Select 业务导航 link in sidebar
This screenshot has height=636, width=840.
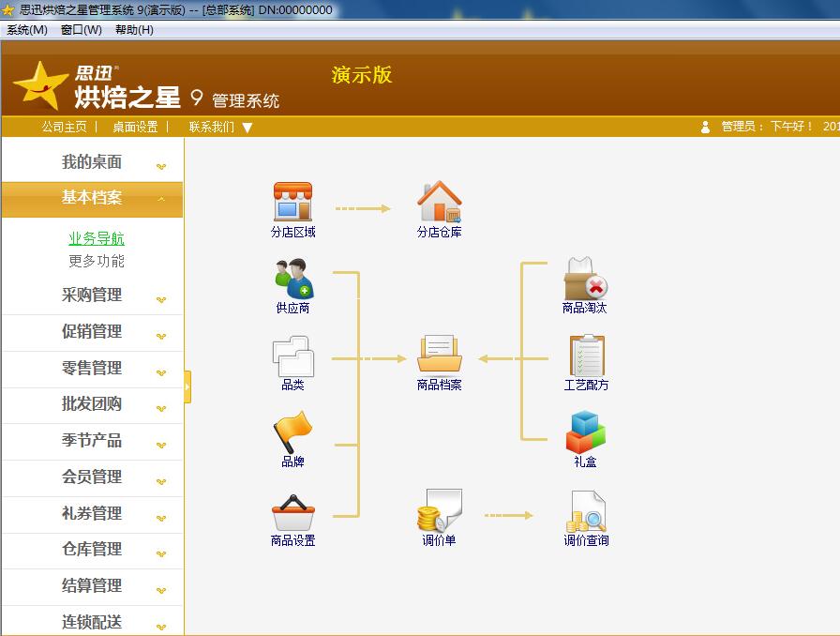[97, 238]
